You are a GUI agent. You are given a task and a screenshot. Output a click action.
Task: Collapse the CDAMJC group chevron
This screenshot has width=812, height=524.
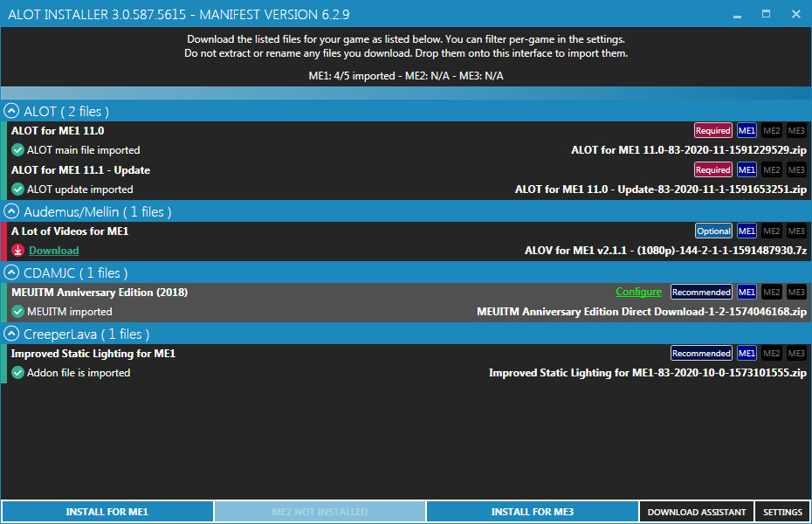11,272
